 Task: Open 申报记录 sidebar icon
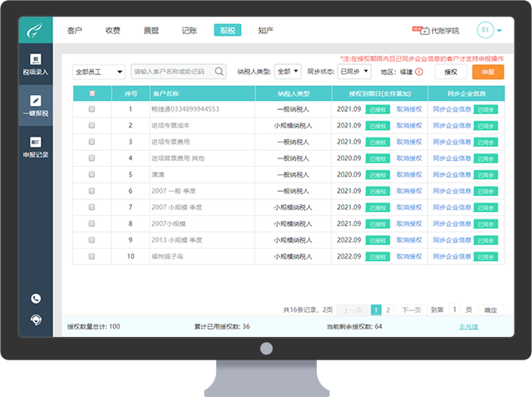[x=36, y=142]
